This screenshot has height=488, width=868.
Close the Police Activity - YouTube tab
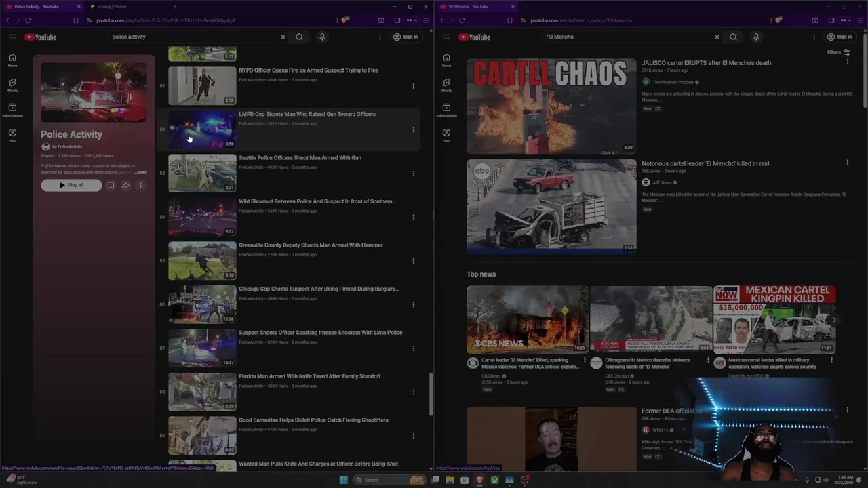[x=79, y=7]
